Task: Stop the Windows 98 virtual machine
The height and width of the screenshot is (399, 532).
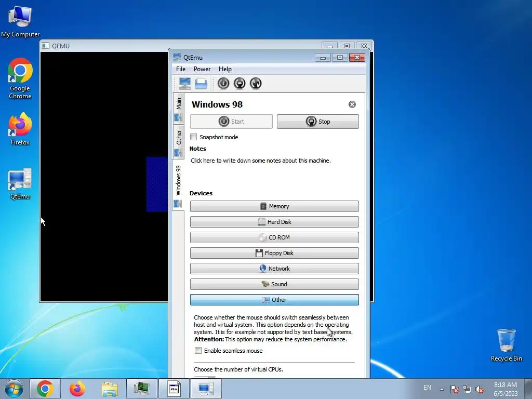Action: 318,122
